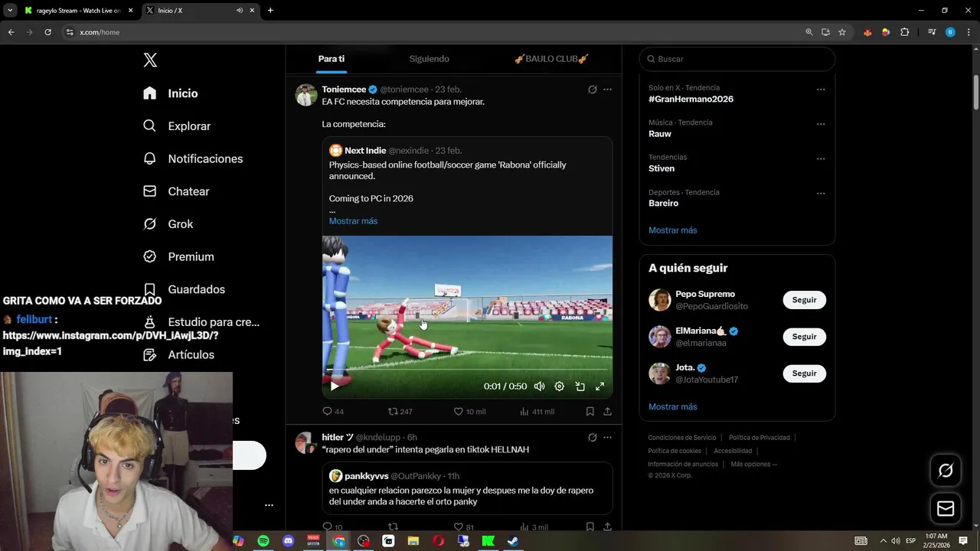Open Premium in the sidebar

(x=178, y=256)
